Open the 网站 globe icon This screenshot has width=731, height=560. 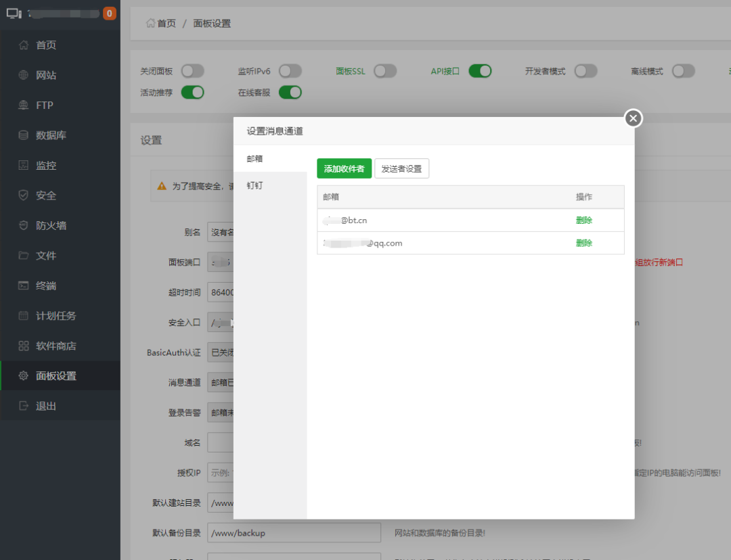pyautogui.click(x=24, y=75)
